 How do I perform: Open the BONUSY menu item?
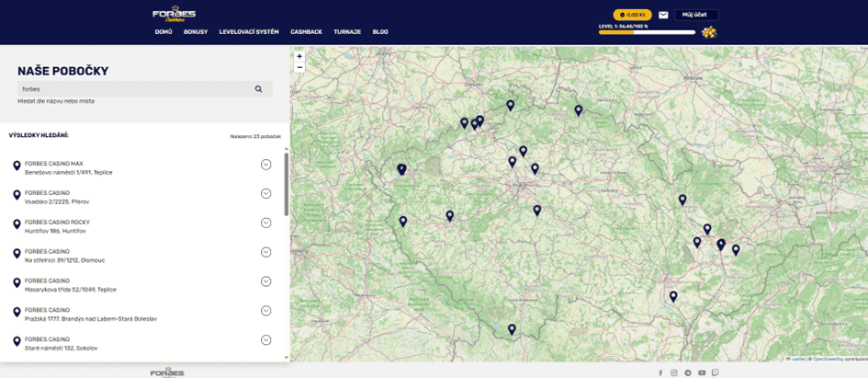(x=196, y=32)
